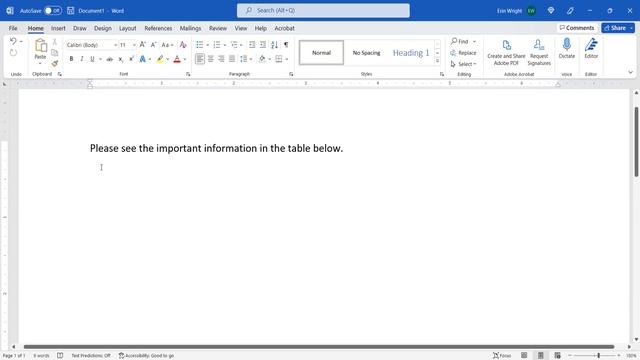Switch to Web Layout view
The height and width of the screenshot is (360, 640).
click(558, 356)
